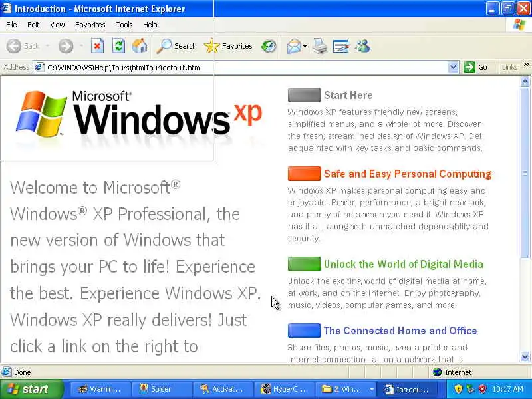Open the Mail button dropdown arrow
The image size is (532, 399).
click(x=305, y=46)
